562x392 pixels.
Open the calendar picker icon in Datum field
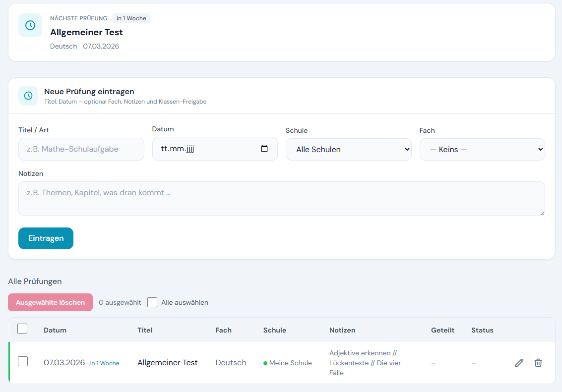click(264, 149)
